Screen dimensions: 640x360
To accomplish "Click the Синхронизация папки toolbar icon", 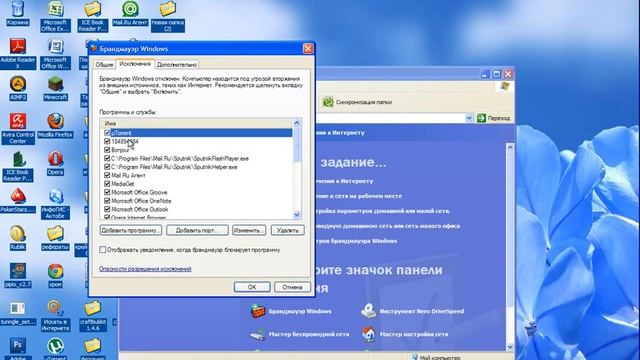I will (x=328, y=102).
